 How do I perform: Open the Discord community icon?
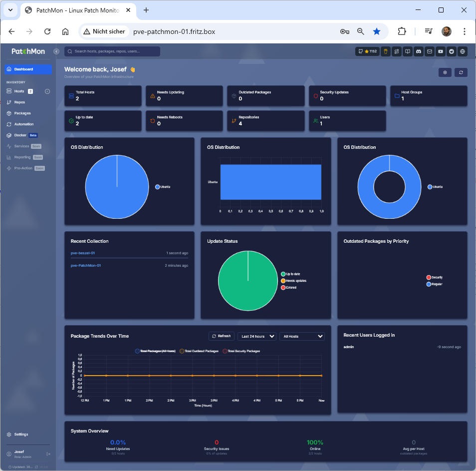[419, 51]
